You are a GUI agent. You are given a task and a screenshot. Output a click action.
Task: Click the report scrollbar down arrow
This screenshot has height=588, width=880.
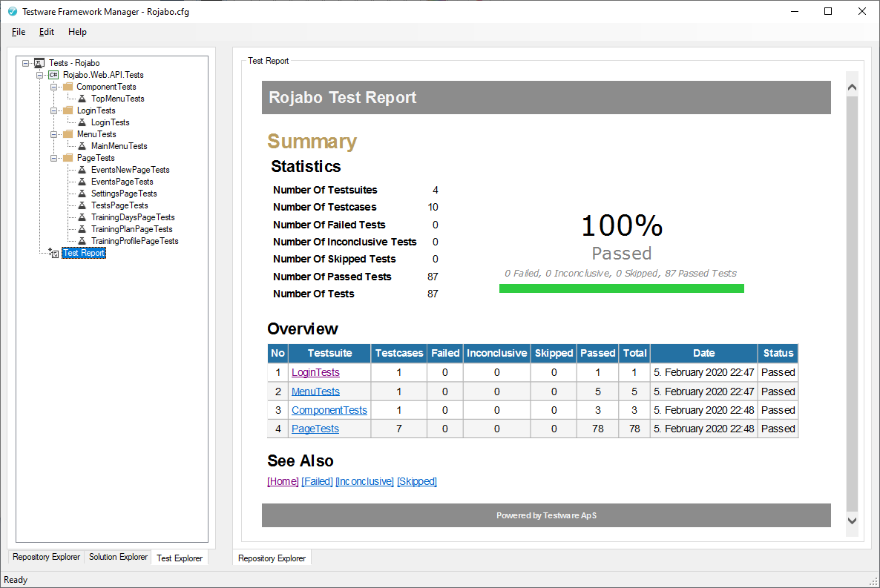coord(852,521)
